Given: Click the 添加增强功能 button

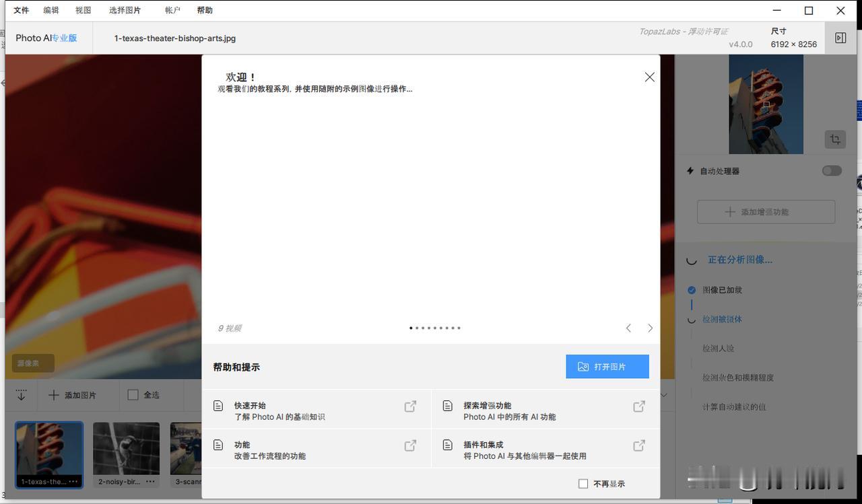Looking at the screenshot, I should coord(766,212).
